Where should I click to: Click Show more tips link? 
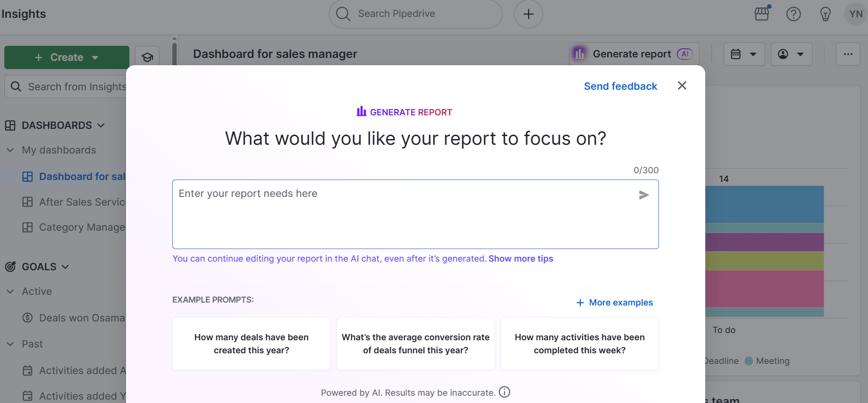click(521, 259)
